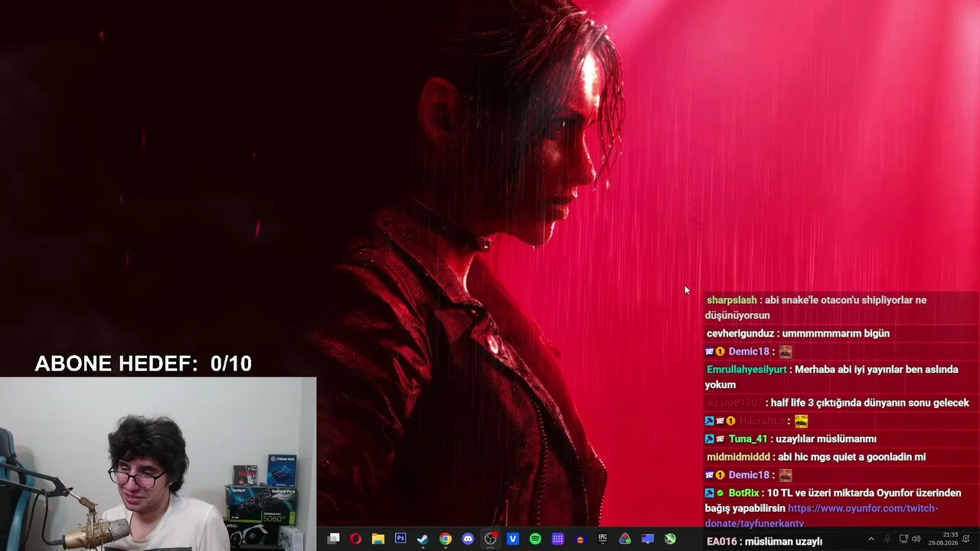Screen dimensions: 980x551
Task: Click the BotRix username in chat
Action: (744, 493)
